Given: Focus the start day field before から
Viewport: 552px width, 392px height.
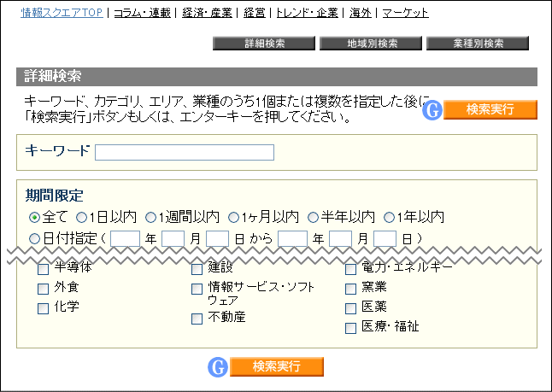Looking at the screenshot, I should tap(217, 239).
